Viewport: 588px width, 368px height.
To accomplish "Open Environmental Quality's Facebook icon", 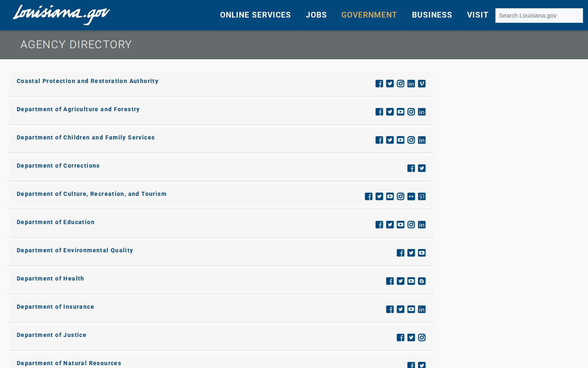I will [x=401, y=253].
